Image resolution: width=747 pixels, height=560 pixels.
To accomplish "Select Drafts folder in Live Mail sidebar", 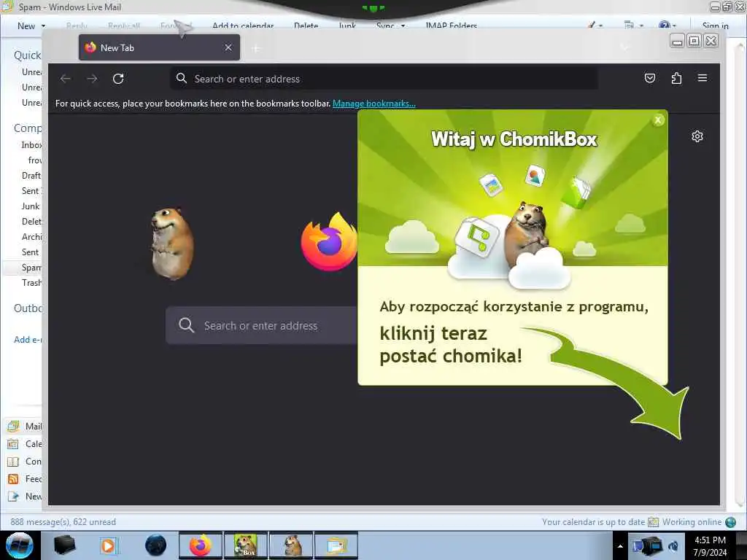I will click(31, 175).
